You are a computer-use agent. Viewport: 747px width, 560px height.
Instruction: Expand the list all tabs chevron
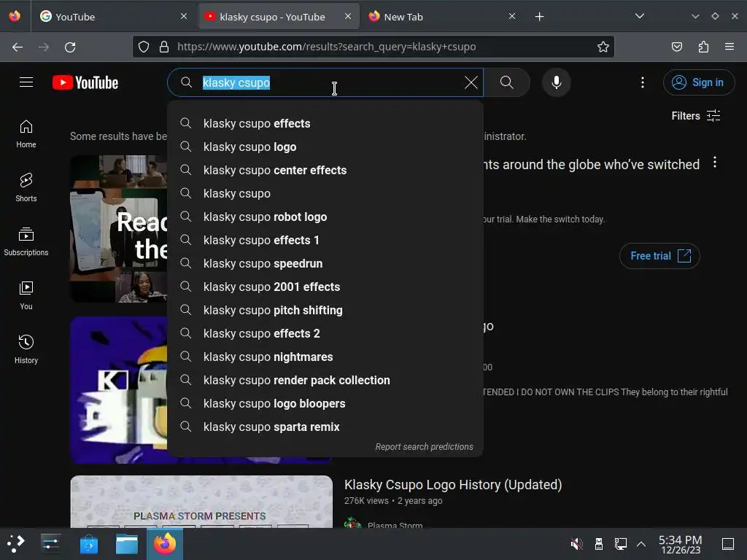pos(639,16)
